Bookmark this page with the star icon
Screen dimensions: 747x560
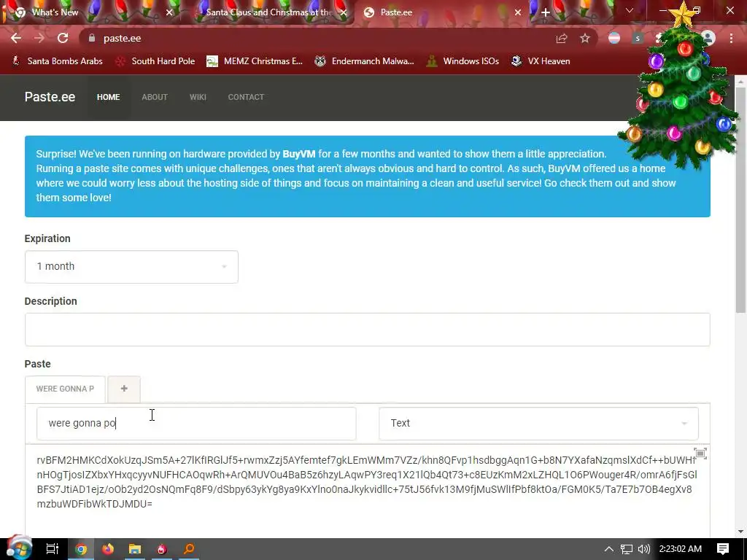pyautogui.click(x=585, y=38)
